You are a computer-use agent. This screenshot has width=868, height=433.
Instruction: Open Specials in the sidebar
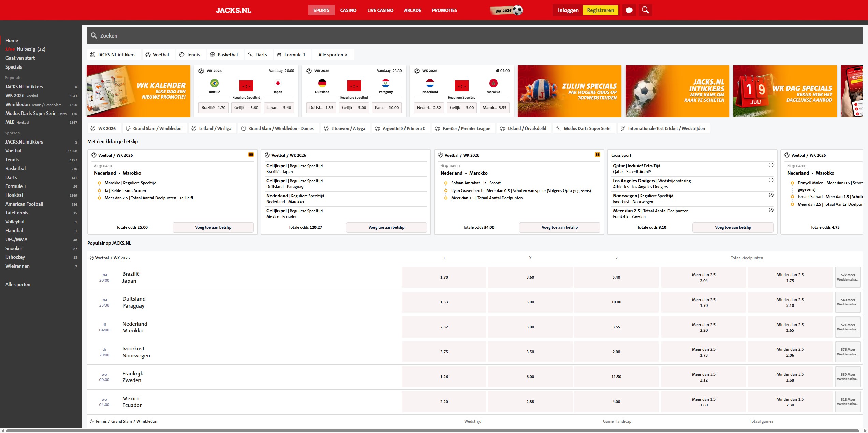pos(14,67)
